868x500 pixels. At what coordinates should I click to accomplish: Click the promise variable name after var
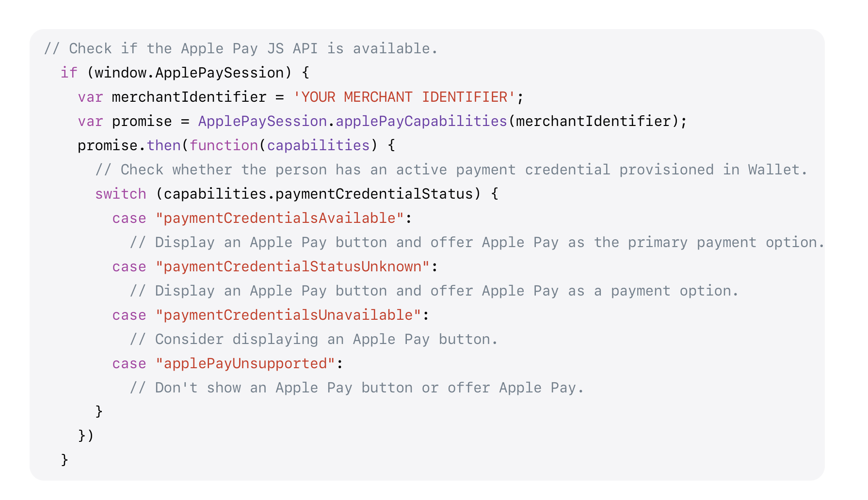(x=142, y=121)
